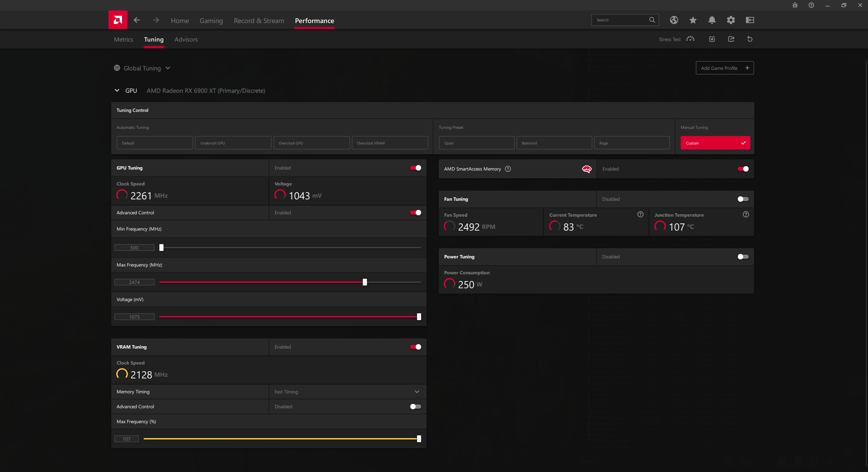Click Add Game Profile button
This screenshot has width=868, height=472.
725,68
